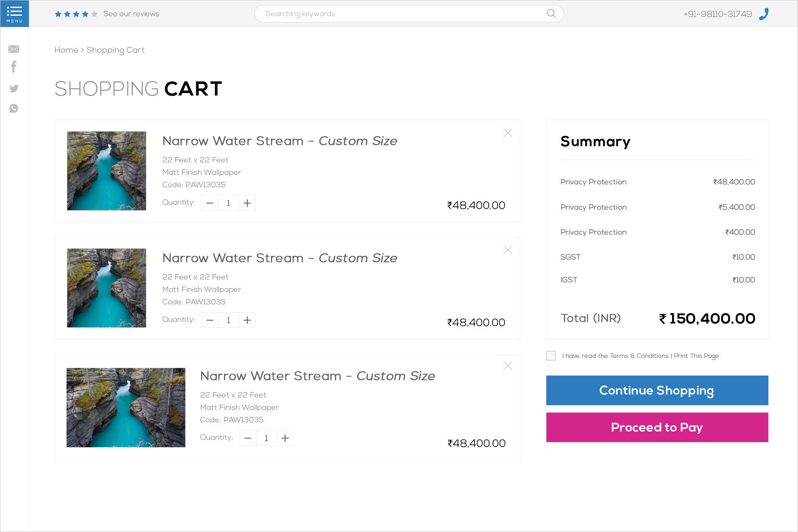This screenshot has width=798, height=532.
Task: Open the Facebook sidebar icon
Action: click(x=14, y=67)
